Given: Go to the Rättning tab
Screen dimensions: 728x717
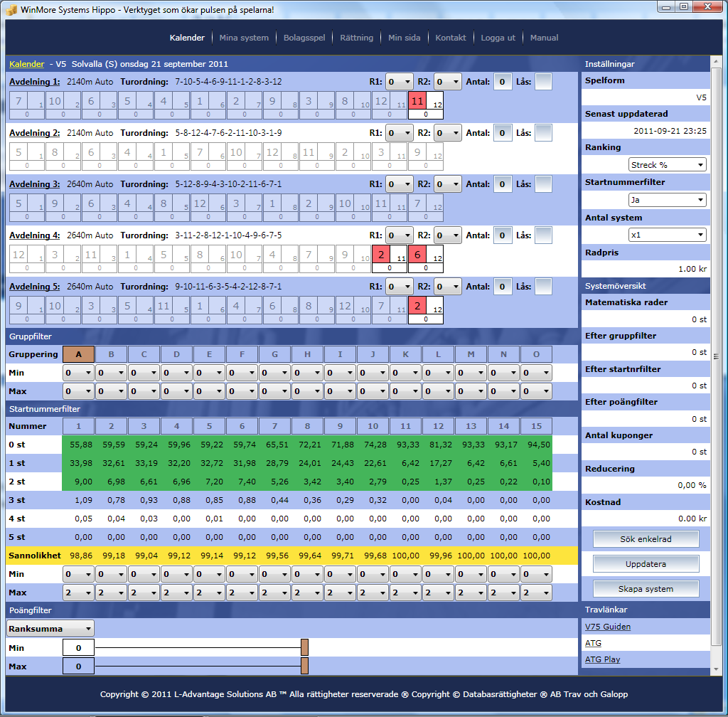Looking at the screenshot, I should point(357,38).
